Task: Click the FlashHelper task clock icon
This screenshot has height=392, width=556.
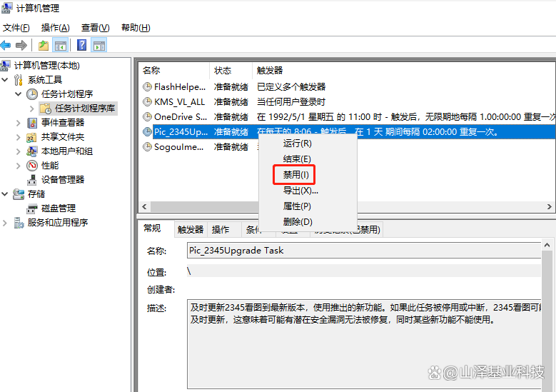Action: [x=147, y=86]
